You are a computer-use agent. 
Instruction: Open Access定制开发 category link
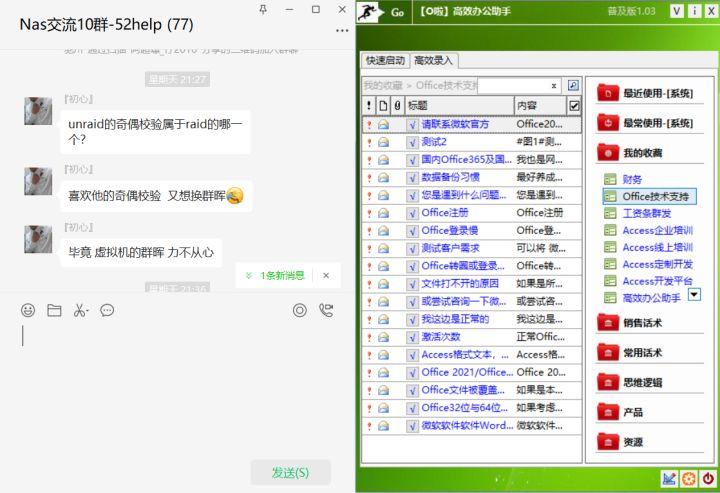pos(657,264)
